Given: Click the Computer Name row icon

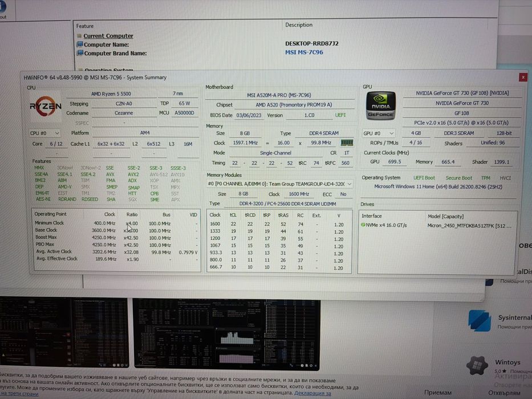Looking at the screenshot, I should tap(80, 44).
